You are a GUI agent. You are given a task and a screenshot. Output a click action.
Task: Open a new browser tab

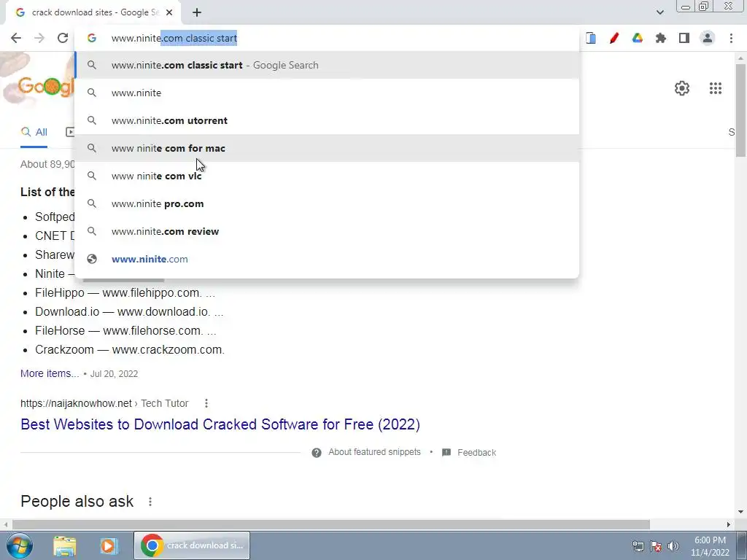click(x=197, y=13)
